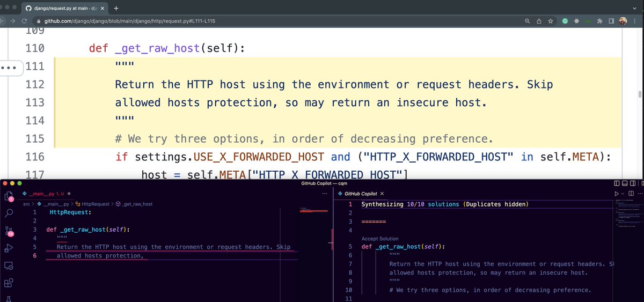This screenshot has height=302, width=644.
Task: Click line number 116 on GitHub
Action: click(x=34, y=157)
